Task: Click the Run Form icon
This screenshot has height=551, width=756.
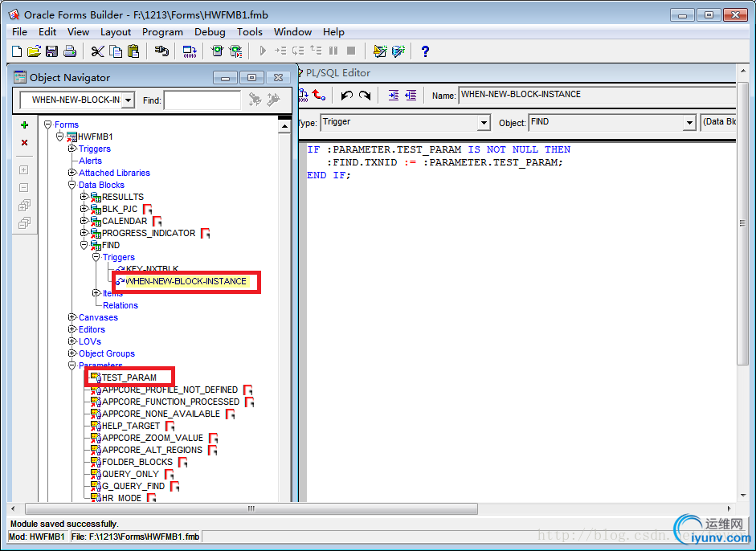Action: pos(218,51)
